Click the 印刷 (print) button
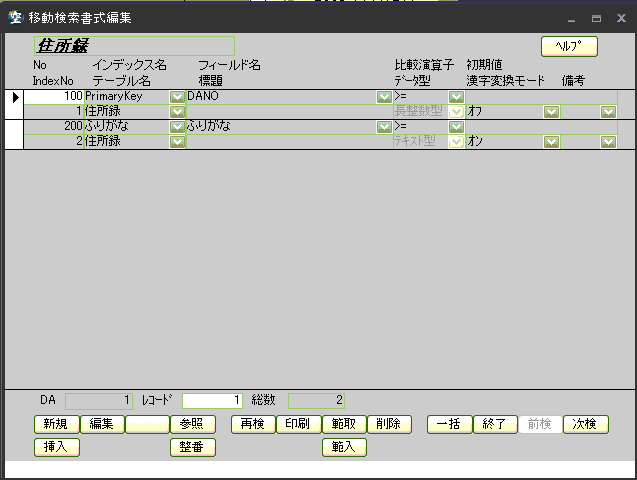 point(298,424)
